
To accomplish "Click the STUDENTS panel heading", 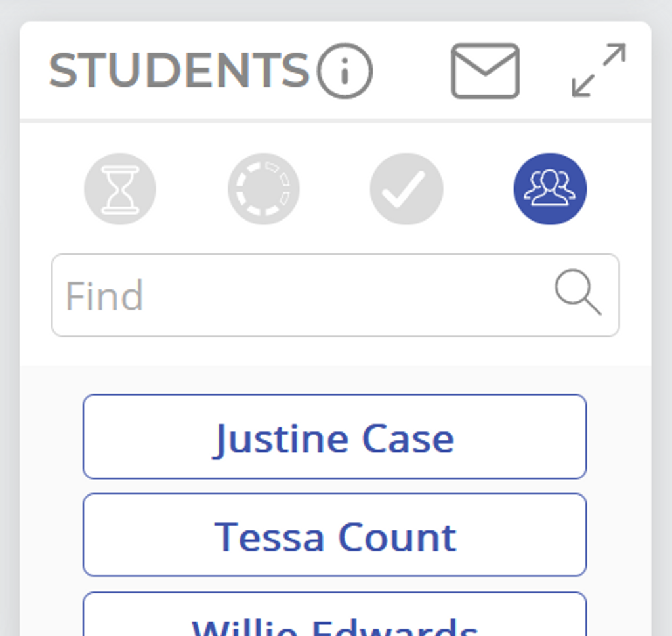I will 178,70.
